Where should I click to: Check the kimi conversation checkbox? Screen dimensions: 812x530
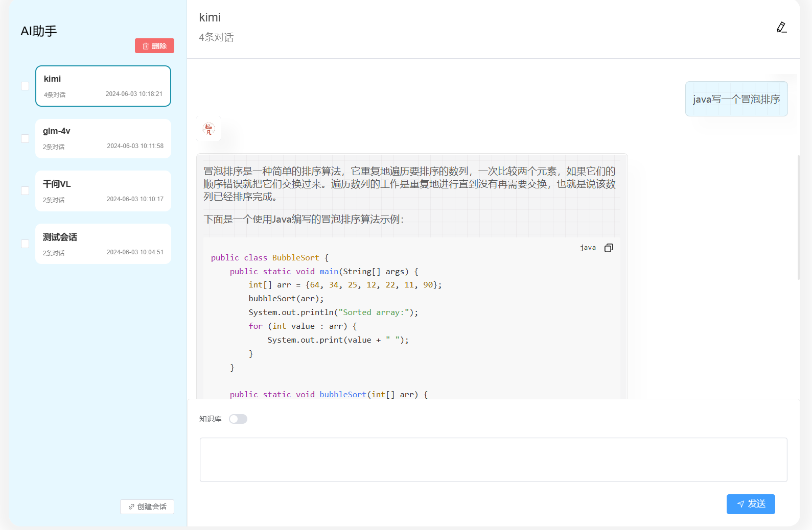tap(25, 86)
